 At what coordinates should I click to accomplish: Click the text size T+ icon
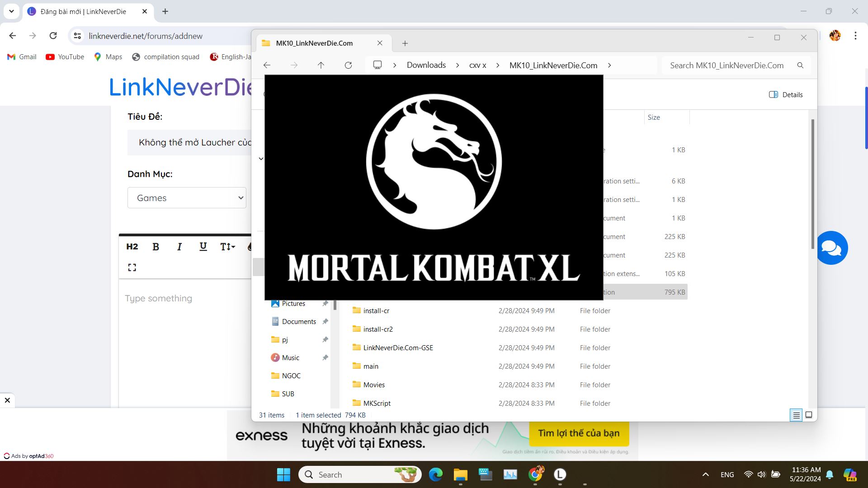coord(226,246)
